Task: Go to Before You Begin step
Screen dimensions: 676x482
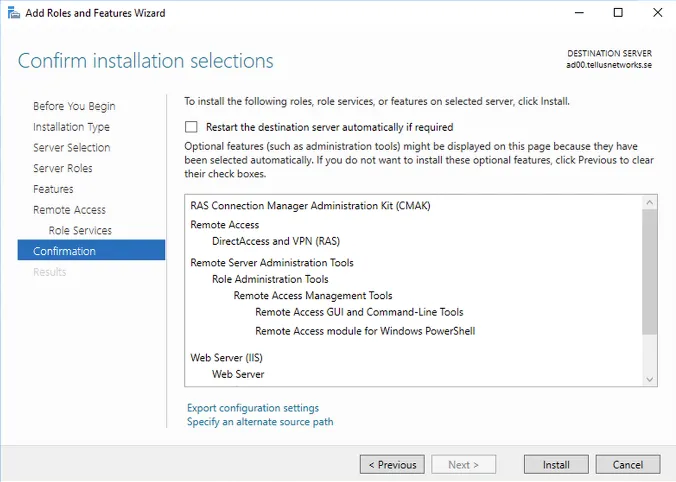Action: pyautogui.click(x=74, y=106)
